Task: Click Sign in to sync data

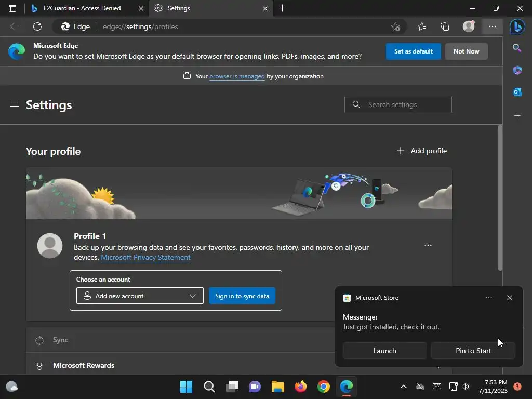Action: pos(242,296)
